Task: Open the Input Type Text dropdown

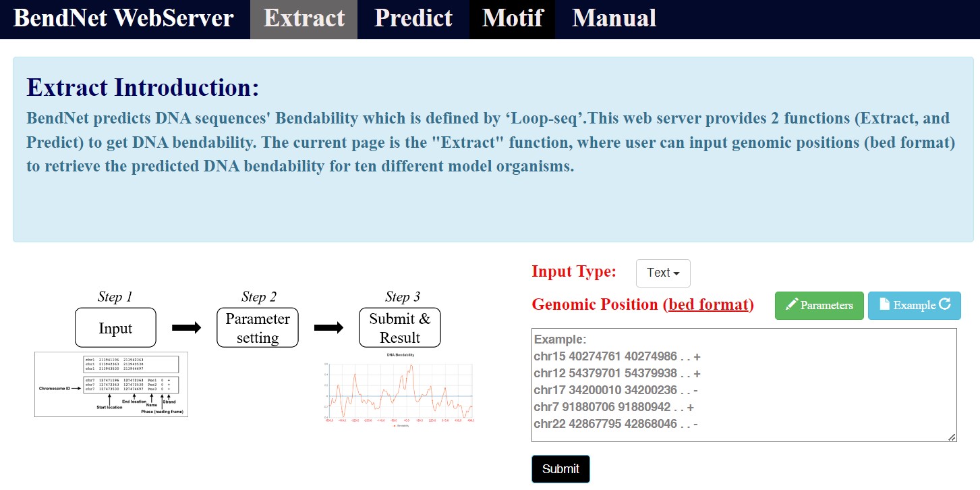Action: [662, 273]
